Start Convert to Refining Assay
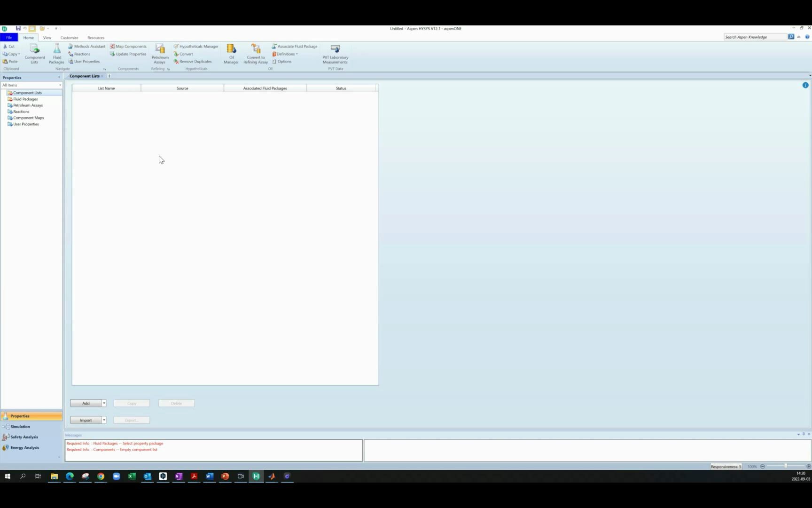The height and width of the screenshot is (508, 812). [255, 53]
